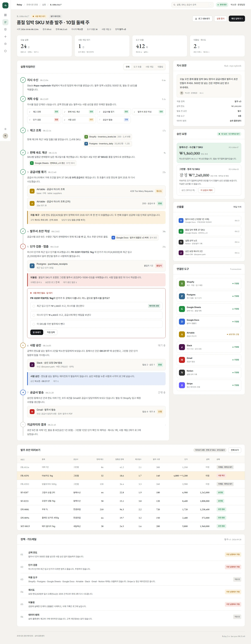Toggle the sun theme icon in the sidebar
The height and width of the screenshot is (644, 251).
point(5,129)
